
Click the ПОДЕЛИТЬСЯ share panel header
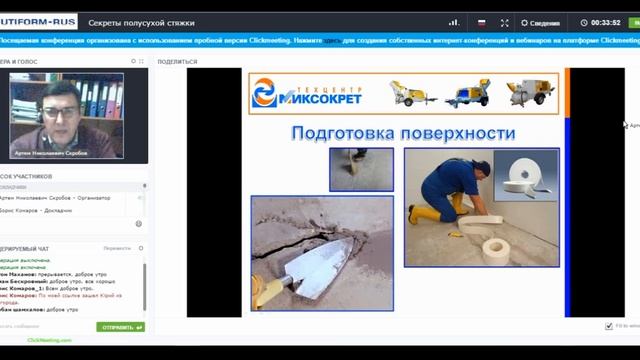[178, 62]
